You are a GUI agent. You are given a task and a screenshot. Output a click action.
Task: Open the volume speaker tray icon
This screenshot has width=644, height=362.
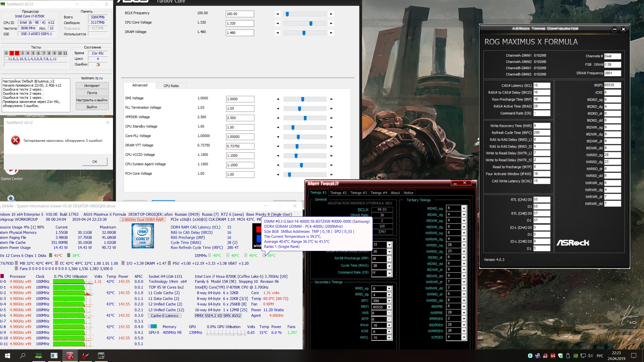click(590, 356)
